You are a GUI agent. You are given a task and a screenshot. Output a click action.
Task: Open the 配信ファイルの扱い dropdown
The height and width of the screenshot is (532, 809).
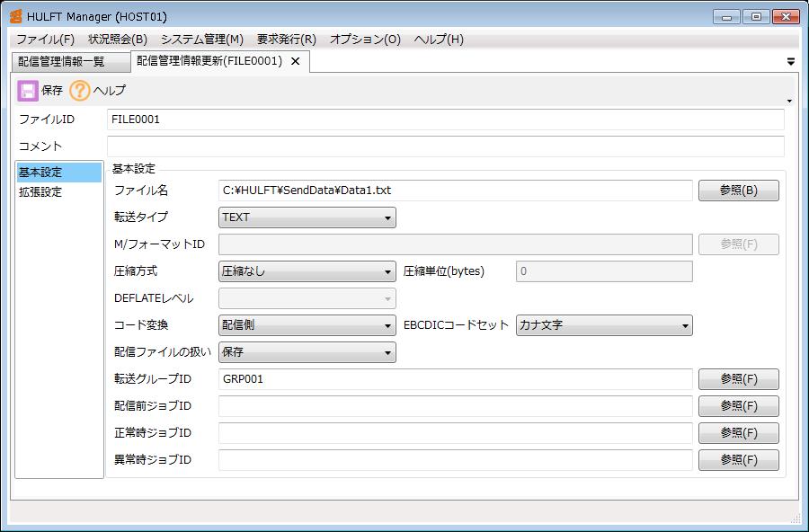click(x=307, y=352)
